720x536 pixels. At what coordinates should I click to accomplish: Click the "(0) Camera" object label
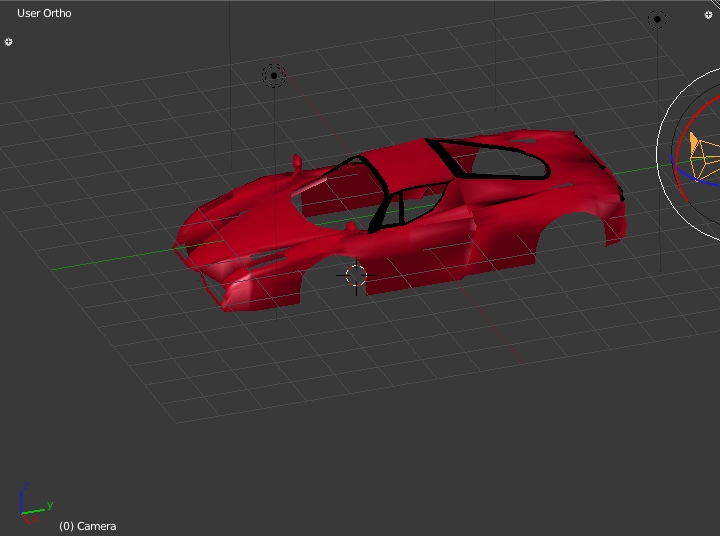coord(87,526)
